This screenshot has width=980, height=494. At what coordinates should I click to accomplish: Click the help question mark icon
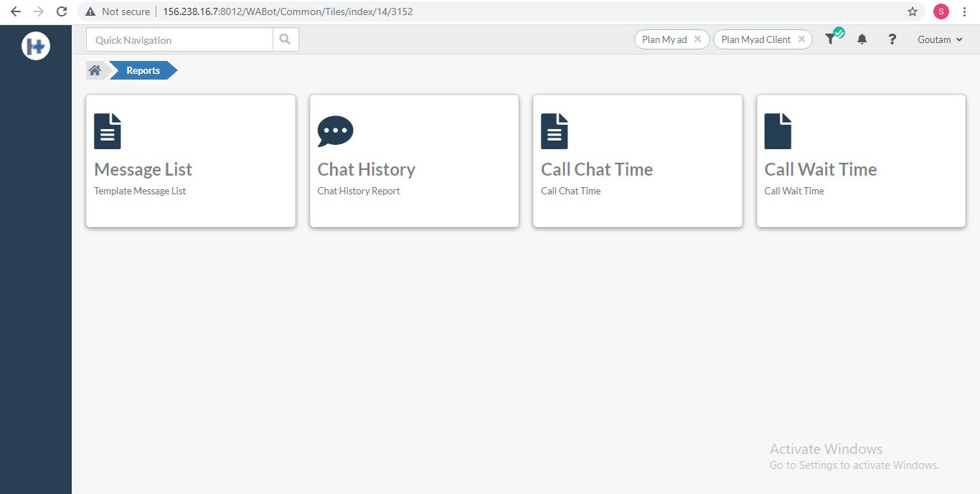click(892, 39)
